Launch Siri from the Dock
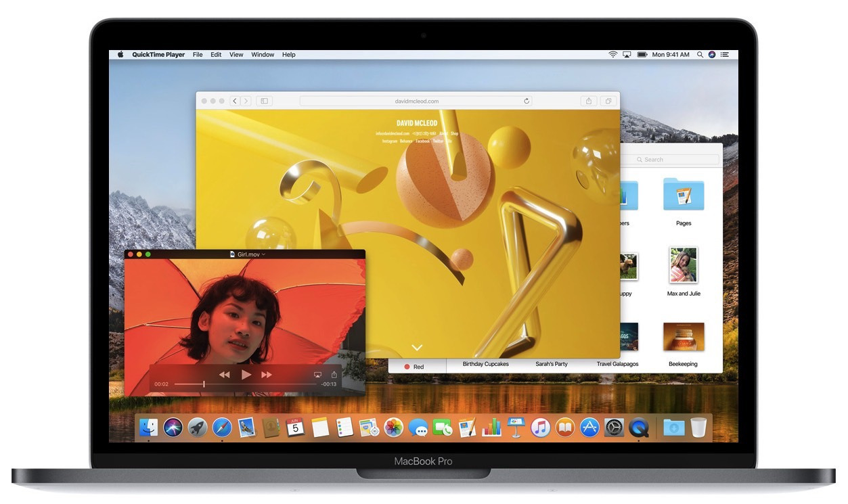The image size is (848, 504). pos(173,428)
